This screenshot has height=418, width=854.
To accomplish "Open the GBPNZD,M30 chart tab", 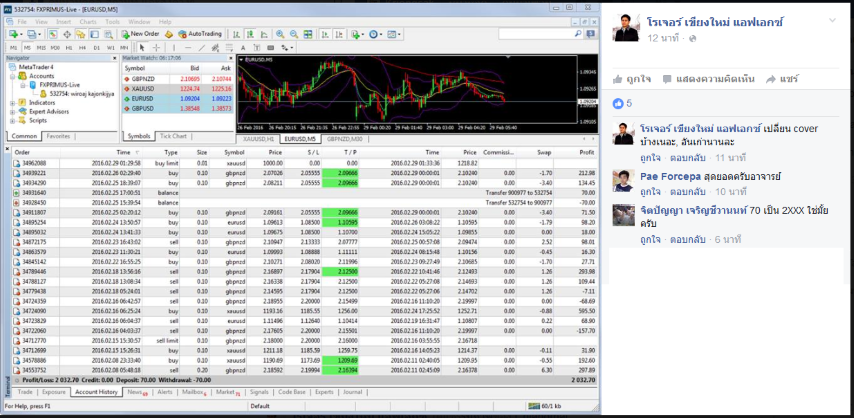I will (x=345, y=139).
